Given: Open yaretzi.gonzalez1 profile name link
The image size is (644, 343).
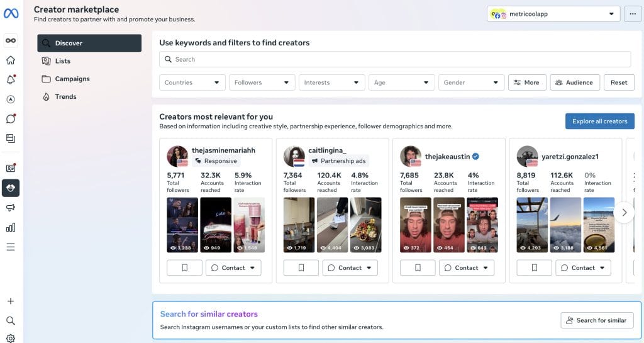Looking at the screenshot, I should (570, 157).
